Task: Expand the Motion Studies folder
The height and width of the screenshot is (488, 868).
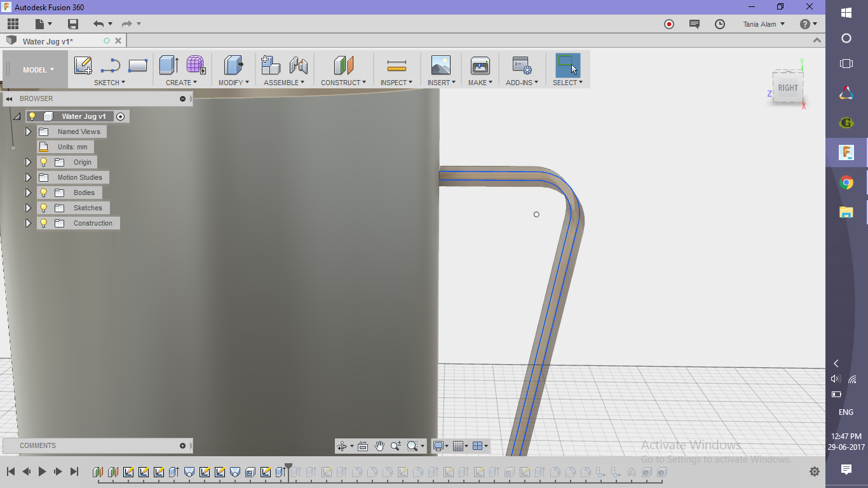Action: (x=28, y=177)
